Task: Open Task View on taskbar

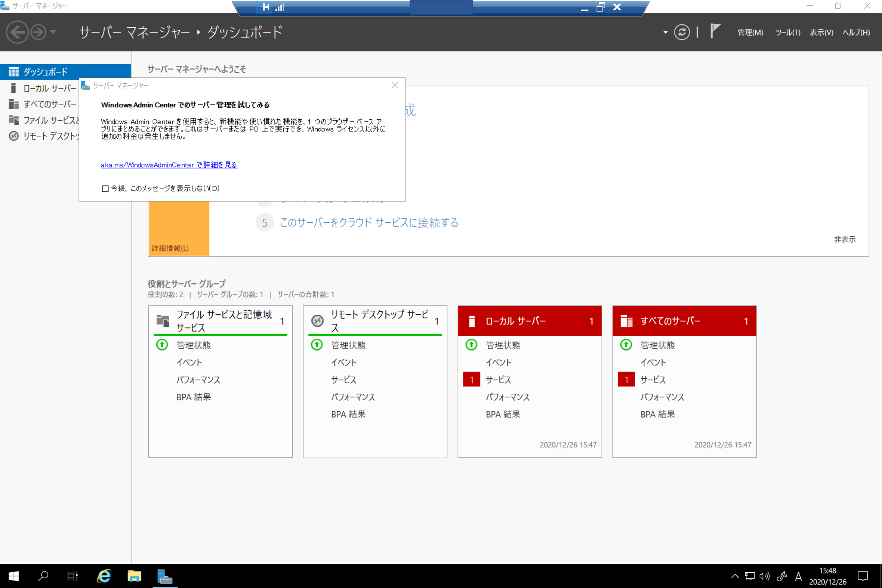Action: click(x=73, y=576)
